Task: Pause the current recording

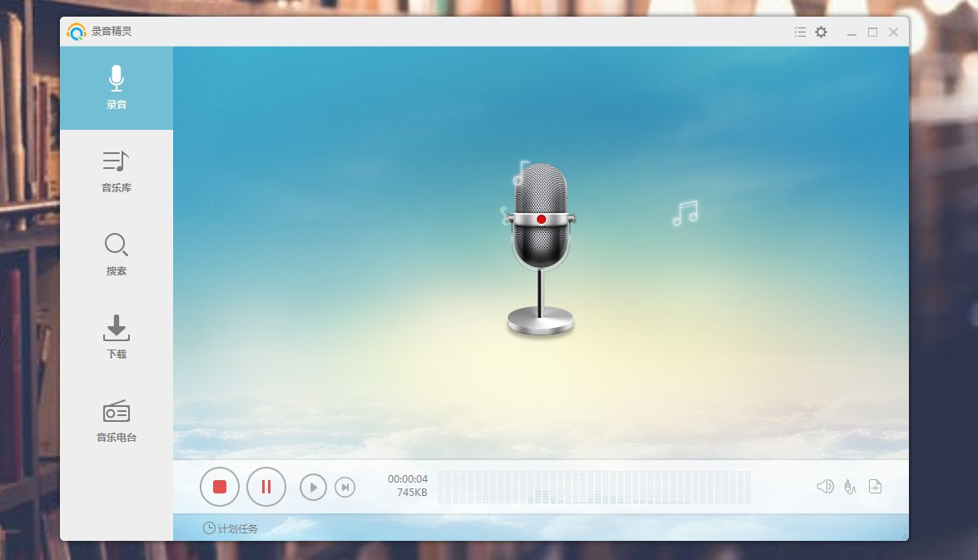Action: point(266,487)
